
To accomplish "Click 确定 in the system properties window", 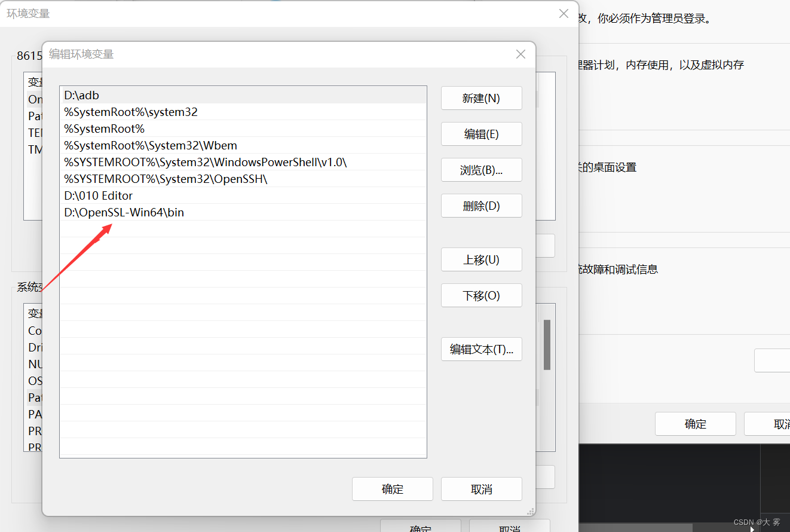I will click(695, 424).
